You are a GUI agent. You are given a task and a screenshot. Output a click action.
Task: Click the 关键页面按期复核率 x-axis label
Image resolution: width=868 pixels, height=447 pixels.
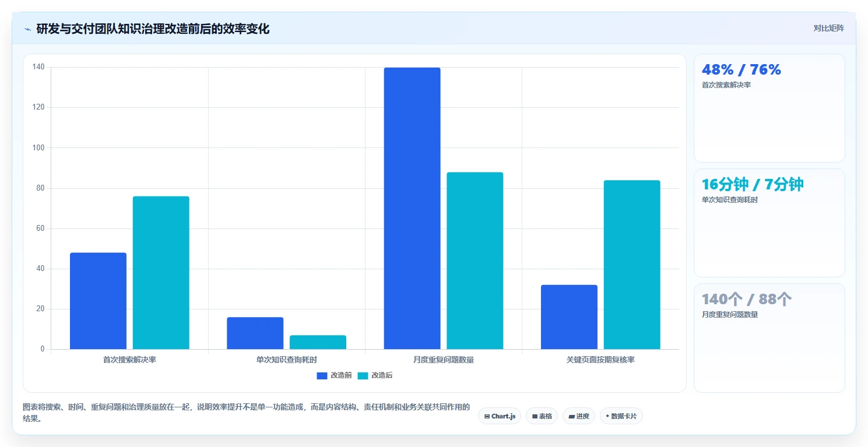point(600,360)
